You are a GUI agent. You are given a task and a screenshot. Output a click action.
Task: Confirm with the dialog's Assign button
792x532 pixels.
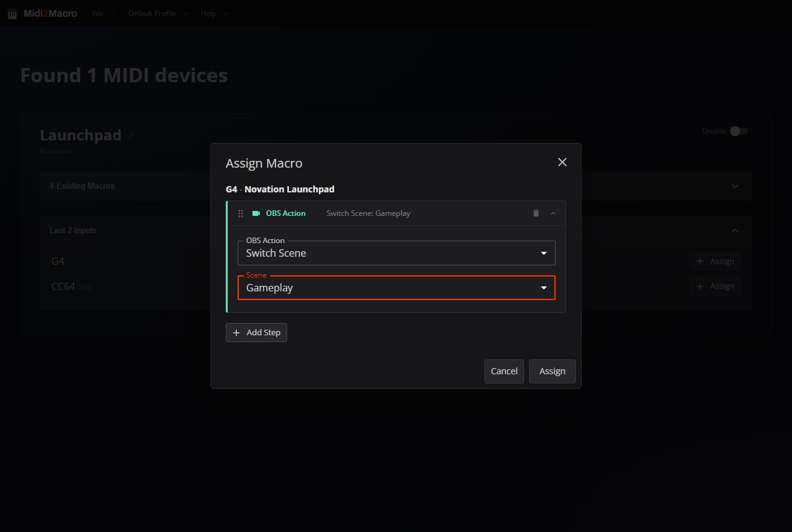(x=553, y=371)
